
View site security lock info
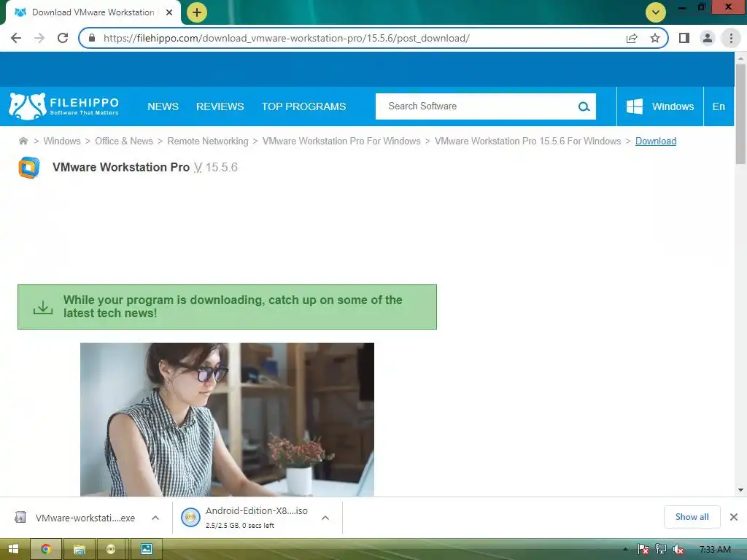point(92,38)
